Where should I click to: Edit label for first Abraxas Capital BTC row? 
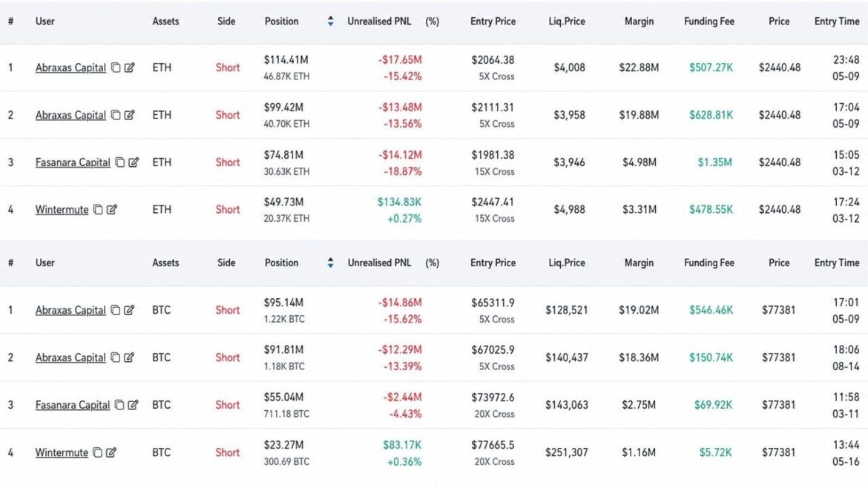click(x=129, y=310)
